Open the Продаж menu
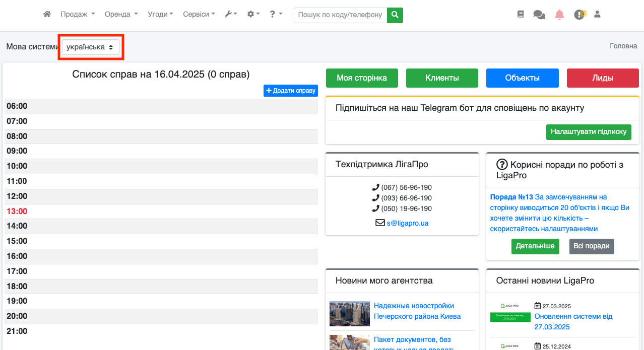This screenshot has height=350, width=644. point(78,15)
